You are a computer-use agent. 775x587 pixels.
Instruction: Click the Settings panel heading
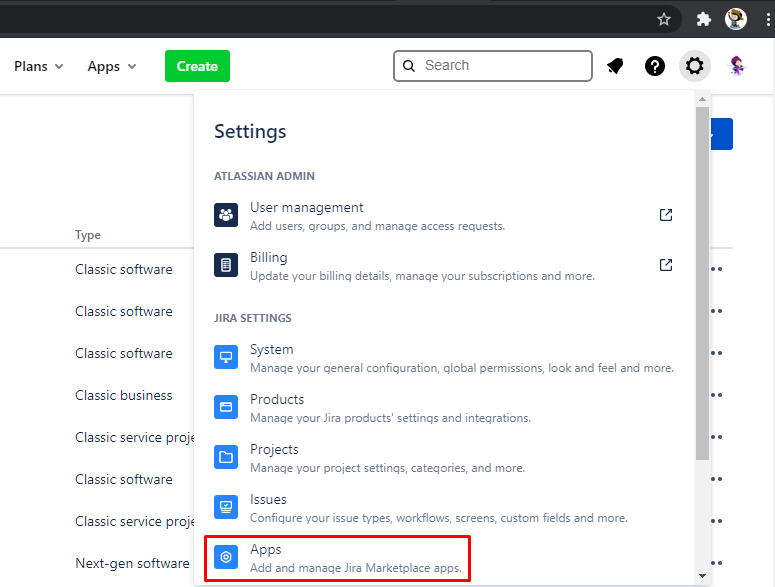[x=250, y=131]
